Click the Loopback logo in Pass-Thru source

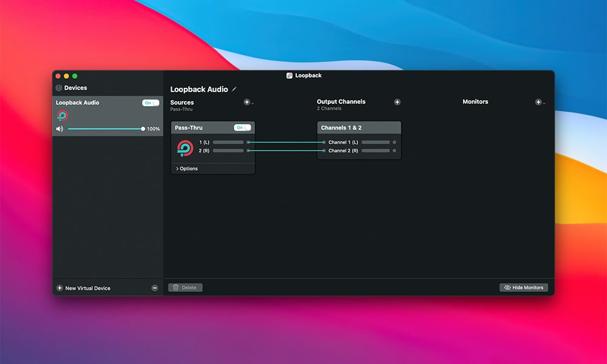click(x=185, y=147)
